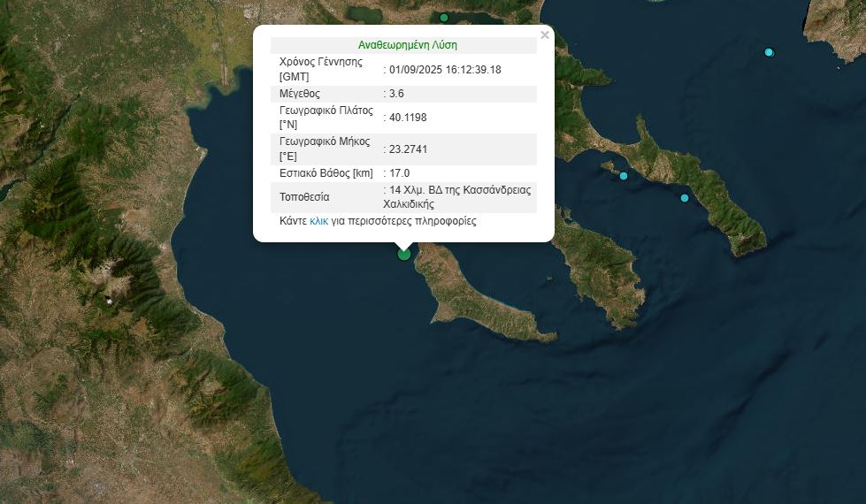The height and width of the screenshot is (504, 866).
Task: Click the 'Τοποθεσία' row label
Action: point(304,196)
